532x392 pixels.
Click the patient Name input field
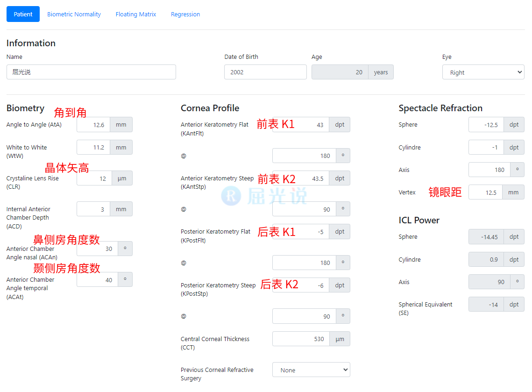click(x=91, y=72)
